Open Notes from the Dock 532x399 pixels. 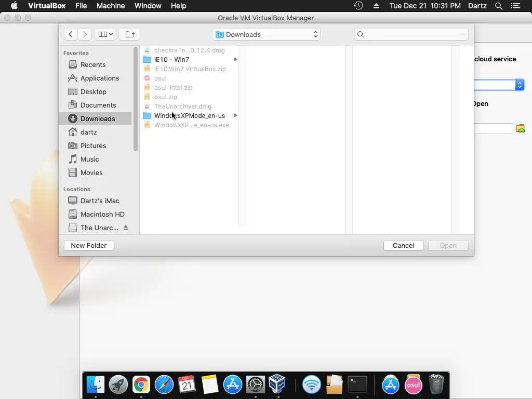click(x=210, y=385)
